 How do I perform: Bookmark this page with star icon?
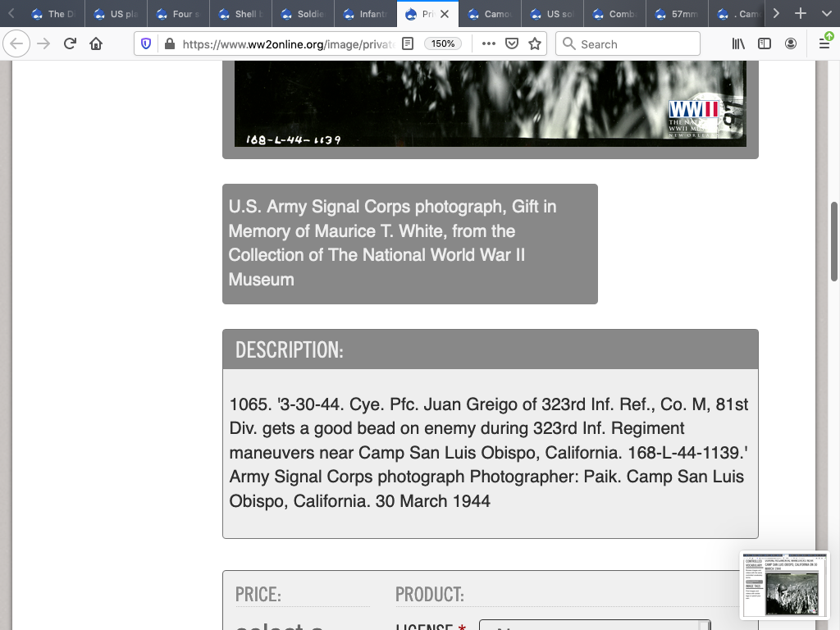(x=535, y=44)
